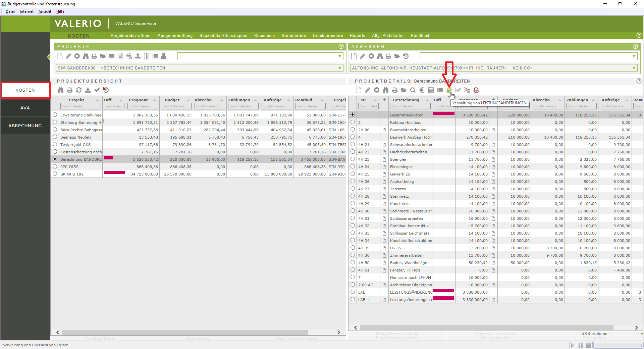
Task: Open Verwaltung von Leistungsänderungen green book icon
Action: [x=449, y=90]
